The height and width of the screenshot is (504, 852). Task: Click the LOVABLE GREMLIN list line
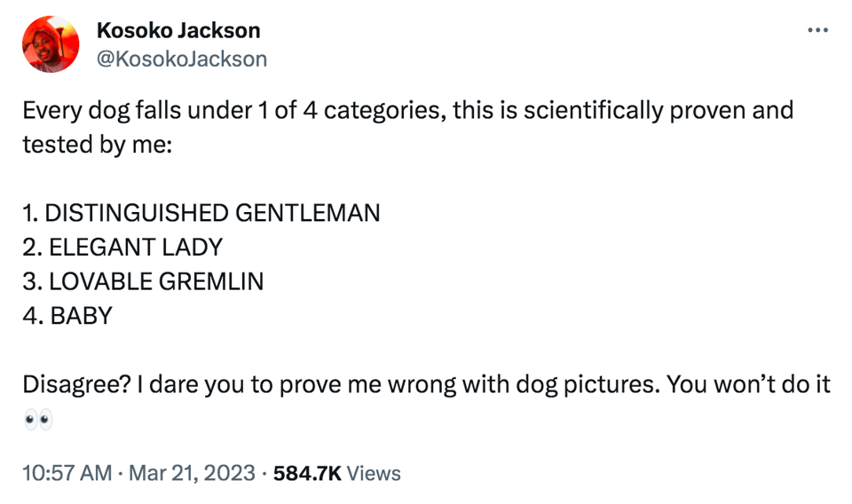point(143,282)
